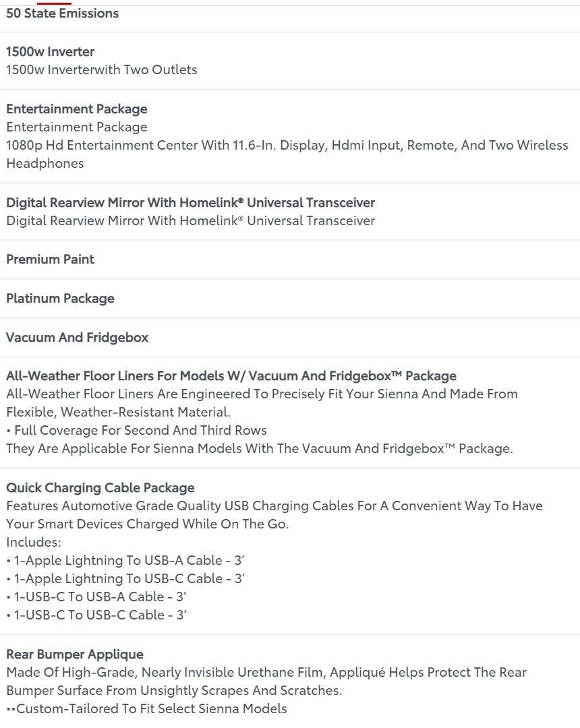The image size is (580, 728).
Task: Select the bold Digital Rearview Mirror heading
Action: [190, 203]
